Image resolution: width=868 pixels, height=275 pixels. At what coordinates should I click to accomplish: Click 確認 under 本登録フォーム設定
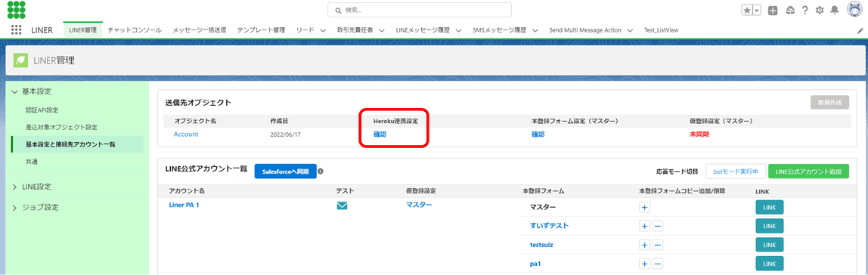(x=538, y=134)
